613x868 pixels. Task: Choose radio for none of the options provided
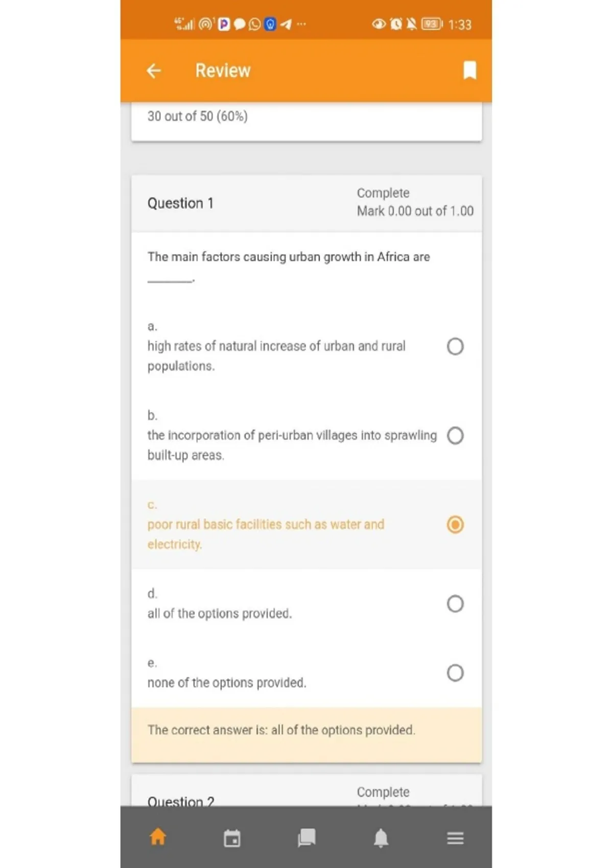(x=455, y=673)
